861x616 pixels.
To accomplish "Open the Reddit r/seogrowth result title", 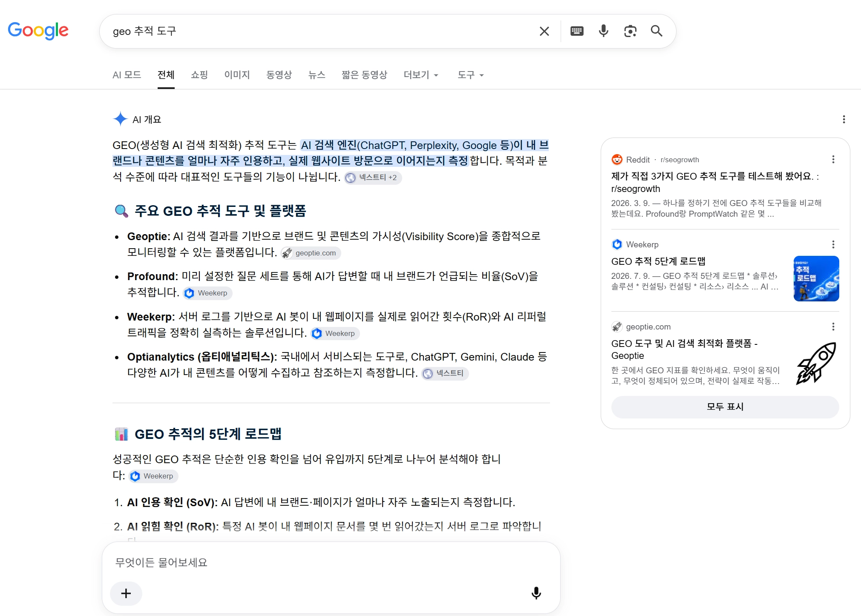I will pyautogui.click(x=715, y=182).
